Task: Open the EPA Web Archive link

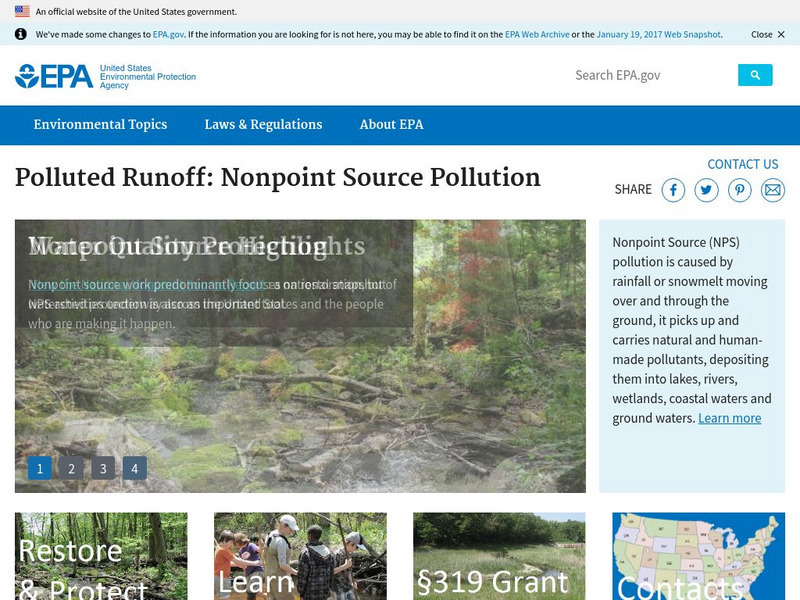Action: pyautogui.click(x=537, y=34)
